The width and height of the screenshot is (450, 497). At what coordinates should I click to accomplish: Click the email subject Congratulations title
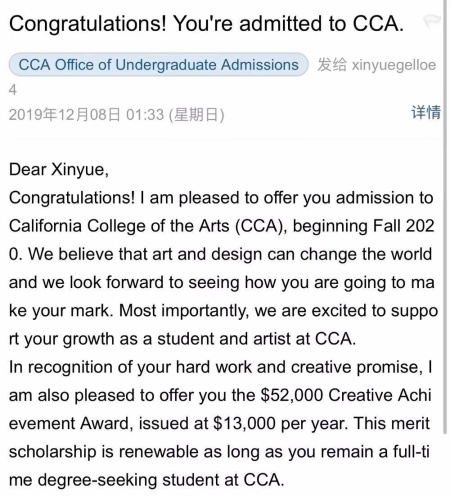[x=206, y=24]
